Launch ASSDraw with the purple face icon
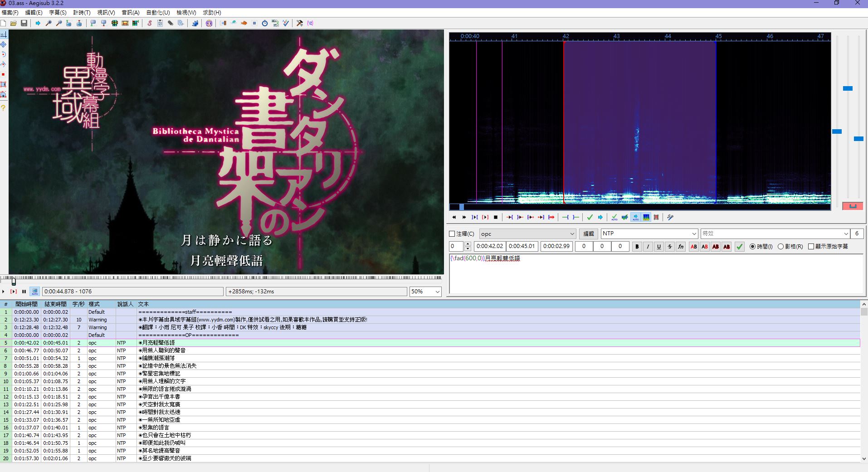The width and height of the screenshot is (868, 472). coord(209,23)
